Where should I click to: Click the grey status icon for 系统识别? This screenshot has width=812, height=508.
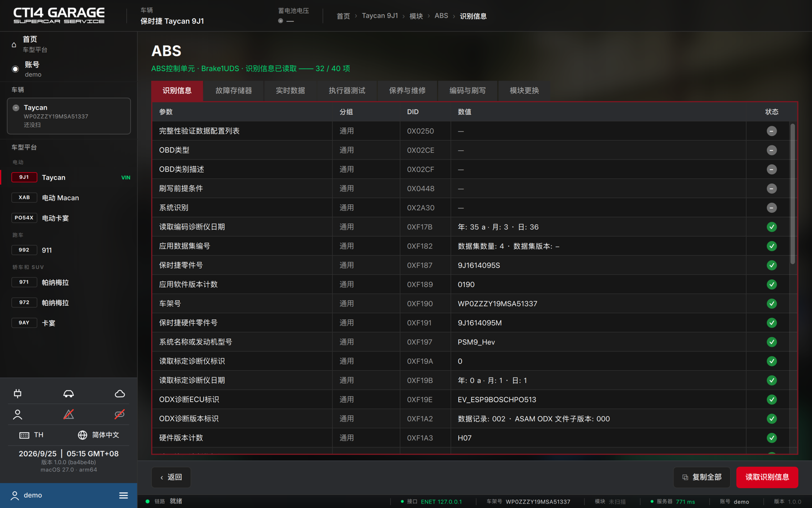click(771, 208)
